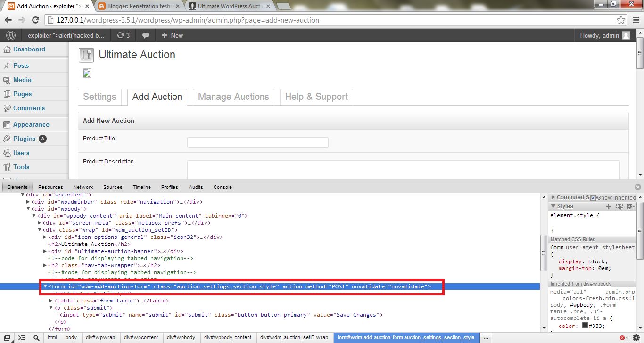Dock the DevTools to main window
The image size is (644, 343).
pos(8,338)
